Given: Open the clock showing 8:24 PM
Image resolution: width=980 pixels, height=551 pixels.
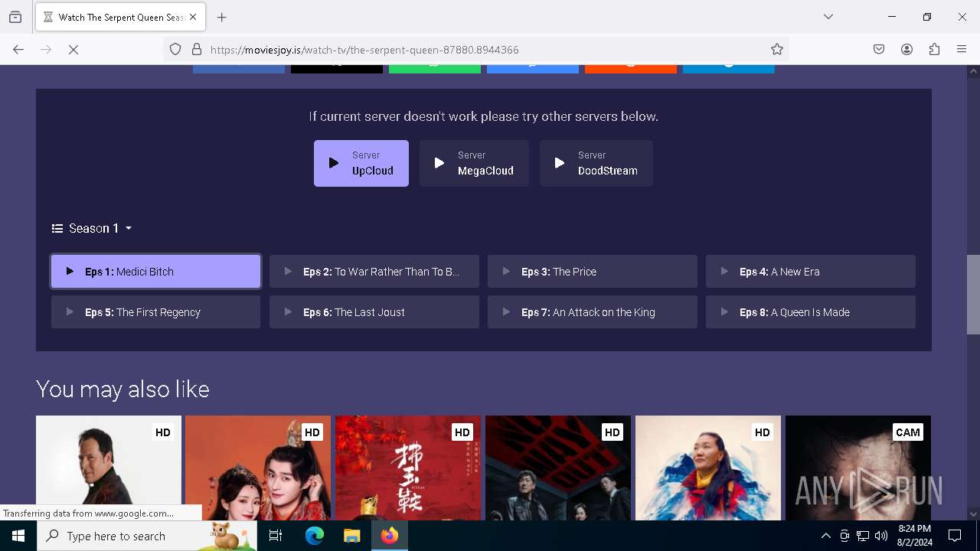Looking at the screenshot, I should 915,536.
